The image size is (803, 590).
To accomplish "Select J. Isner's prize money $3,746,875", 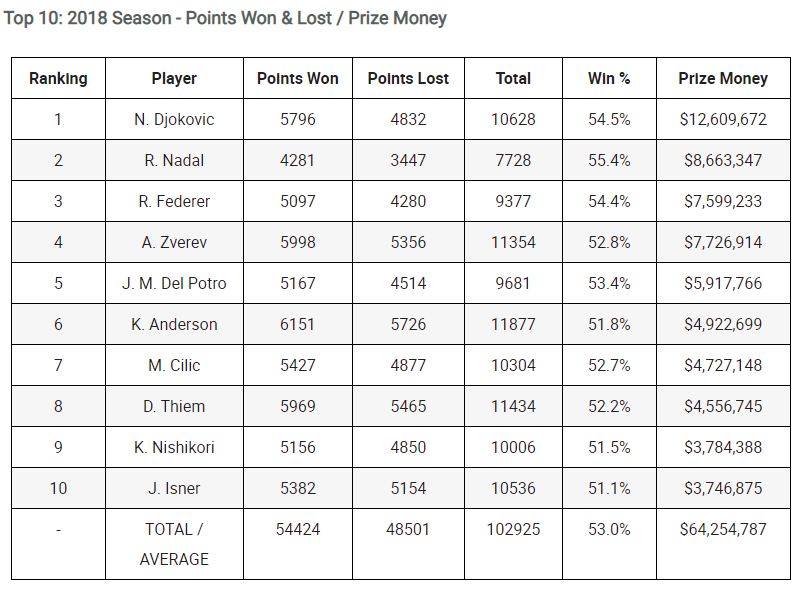I will click(x=723, y=488).
